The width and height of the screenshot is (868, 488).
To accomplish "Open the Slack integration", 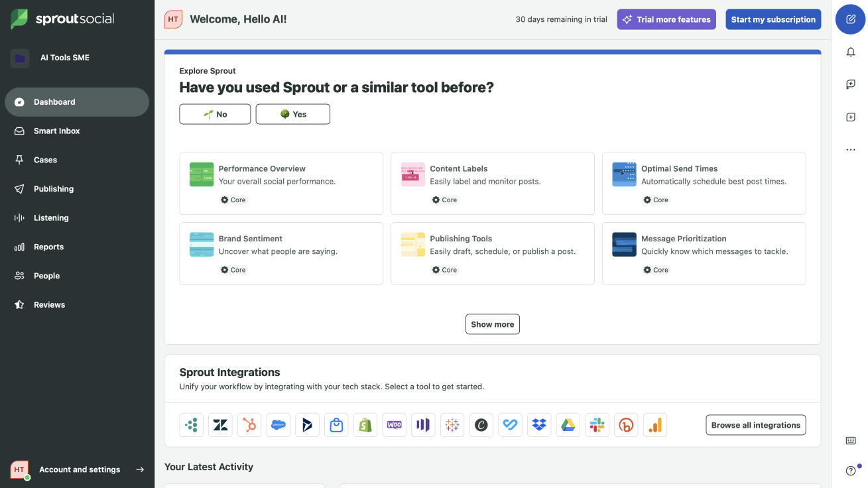I will (597, 424).
